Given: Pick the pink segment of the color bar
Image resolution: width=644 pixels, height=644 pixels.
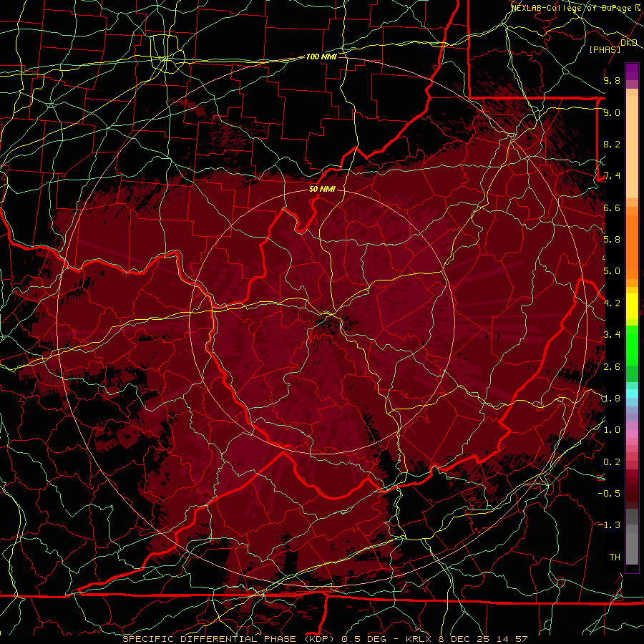Looking at the screenshot, I should click(x=632, y=434).
